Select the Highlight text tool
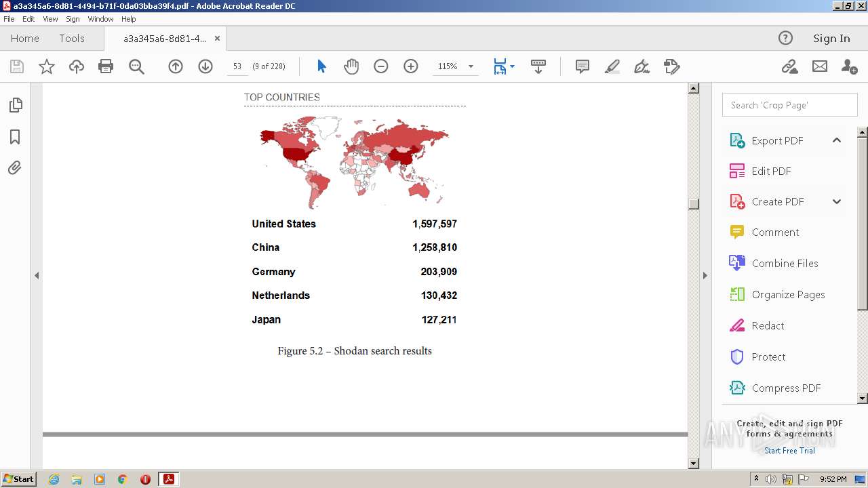The image size is (868, 488). [612, 66]
